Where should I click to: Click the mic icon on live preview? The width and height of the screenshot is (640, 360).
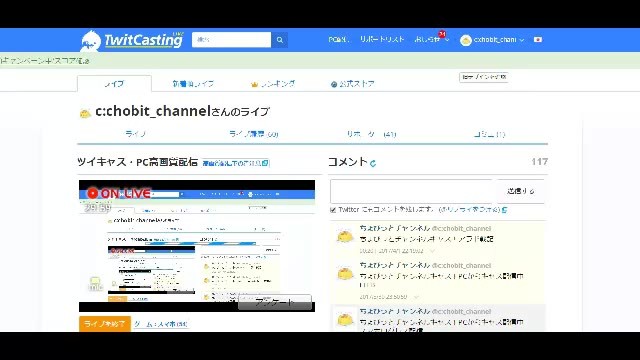point(95,284)
